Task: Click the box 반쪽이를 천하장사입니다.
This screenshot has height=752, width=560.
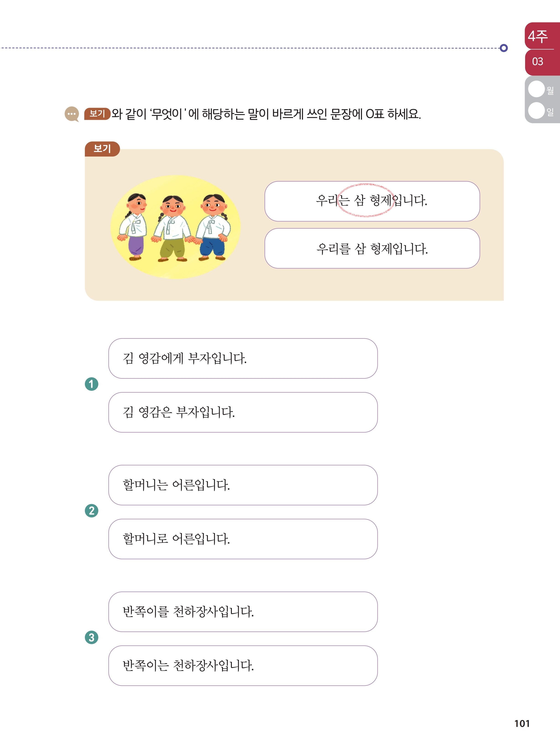Action: (243, 612)
